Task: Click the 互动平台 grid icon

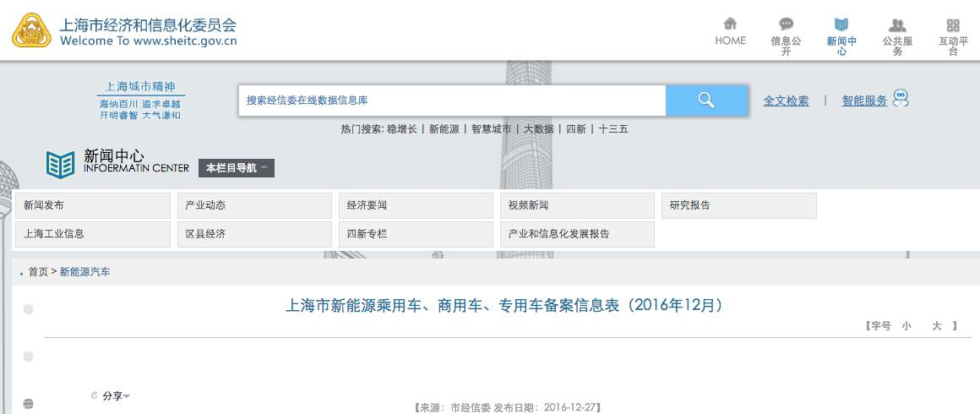Action: pos(953,25)
